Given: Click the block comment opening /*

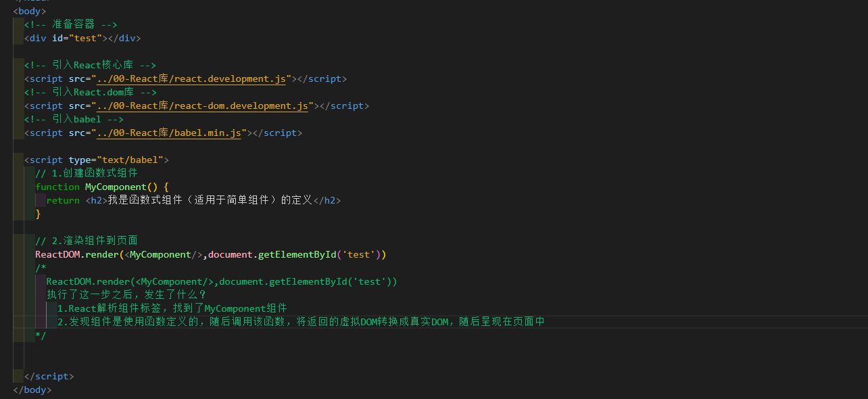Looking at the screenshot, I should [x=39, y=268].
